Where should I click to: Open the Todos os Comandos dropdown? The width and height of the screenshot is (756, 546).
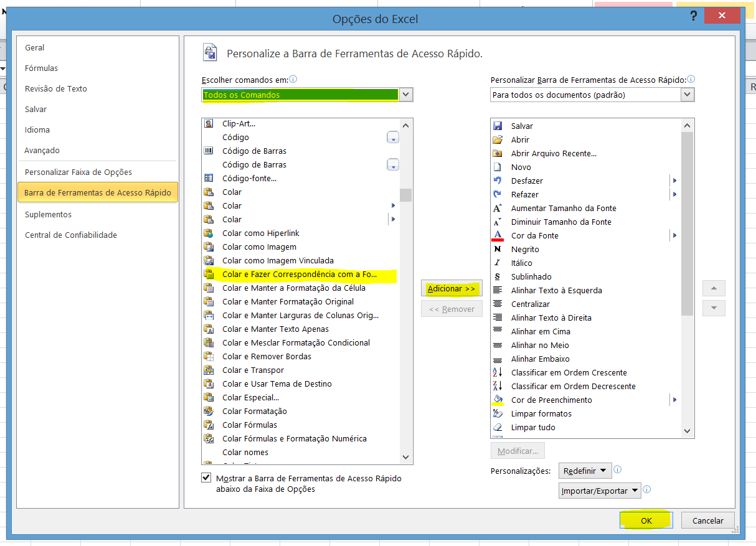click(405, 95)
